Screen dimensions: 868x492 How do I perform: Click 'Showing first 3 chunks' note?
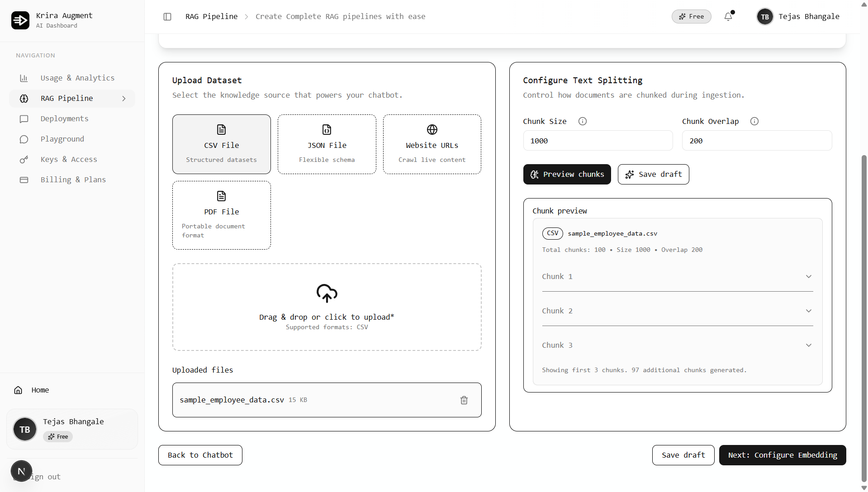644,370
